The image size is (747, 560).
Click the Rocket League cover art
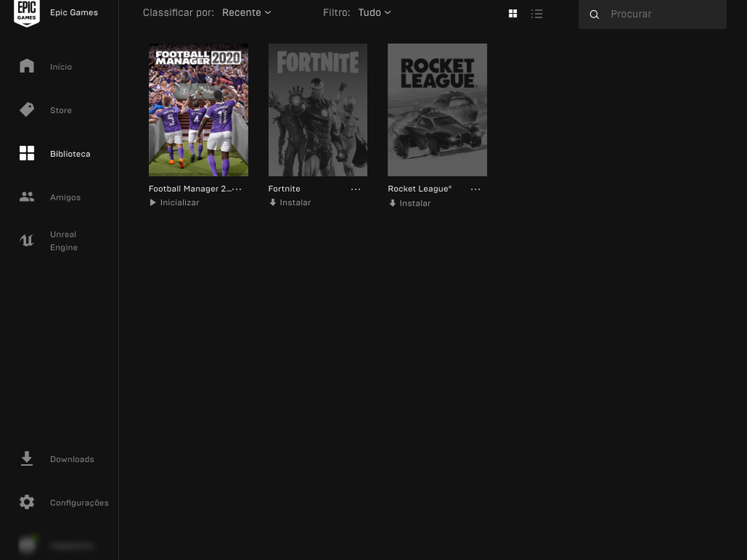pos(438,110)
